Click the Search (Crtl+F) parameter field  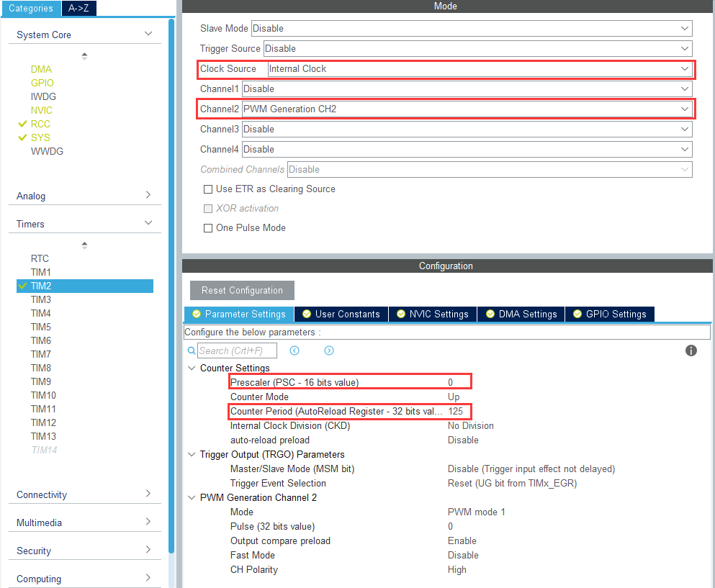(x=237, y=350)
